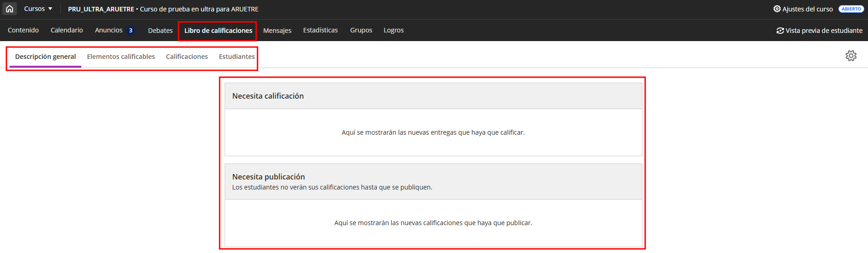Expand the Cursos dropdown menu
The width and height of the screenshot is (868, 253).
click(x=38, y=9)
